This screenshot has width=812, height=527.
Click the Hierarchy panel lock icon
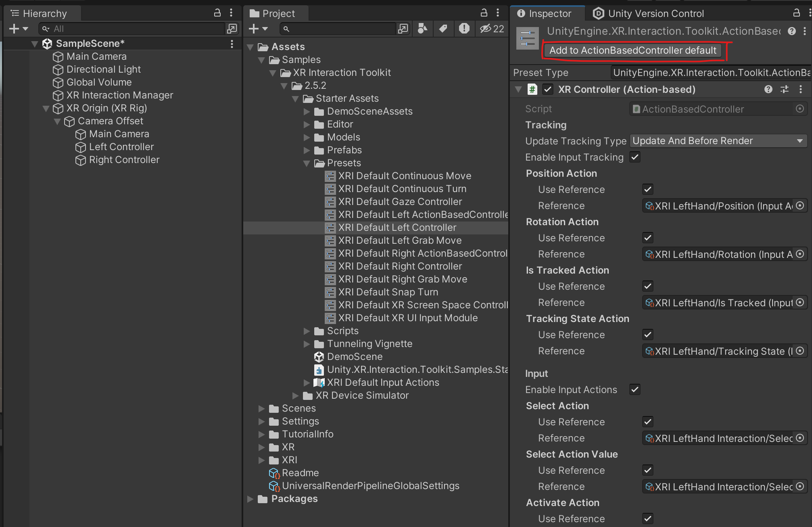click(x=217, y=13)
